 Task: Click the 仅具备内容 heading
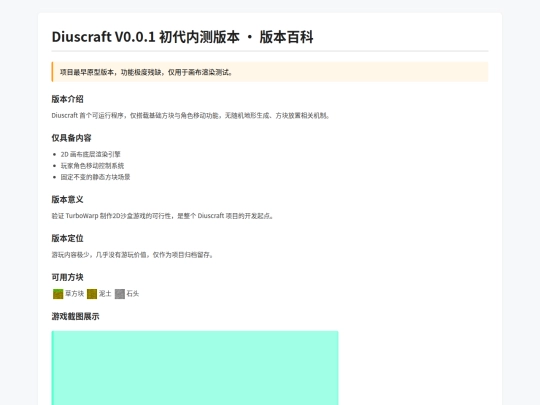[71, 138]
